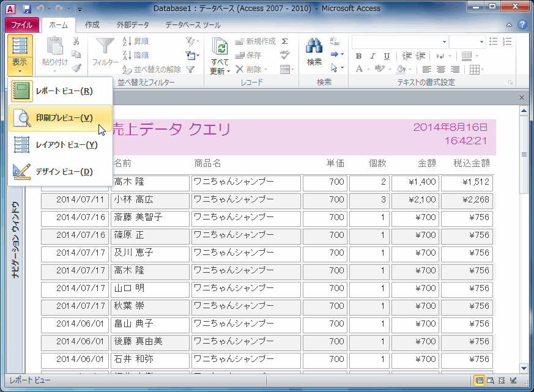
Task: Open the ファイル tab
Action: coord(22,25)
